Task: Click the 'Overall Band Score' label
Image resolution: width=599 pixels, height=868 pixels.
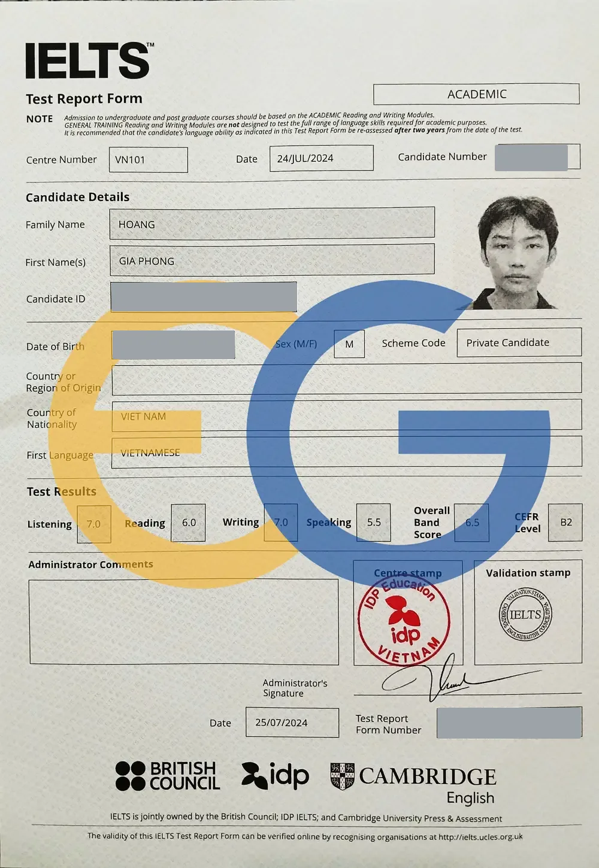Action: pyautogui.click(x=431, y=523)
